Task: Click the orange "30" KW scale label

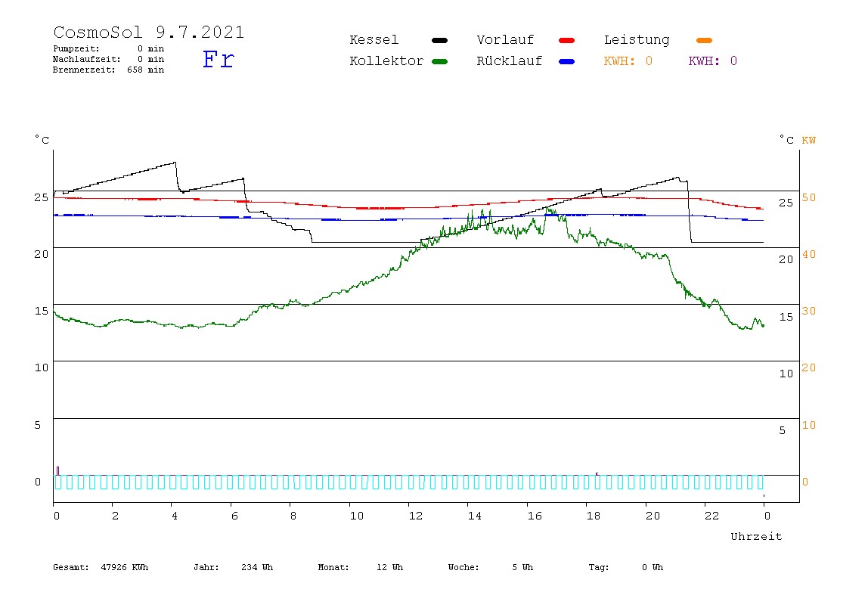Action: [809, 311]
